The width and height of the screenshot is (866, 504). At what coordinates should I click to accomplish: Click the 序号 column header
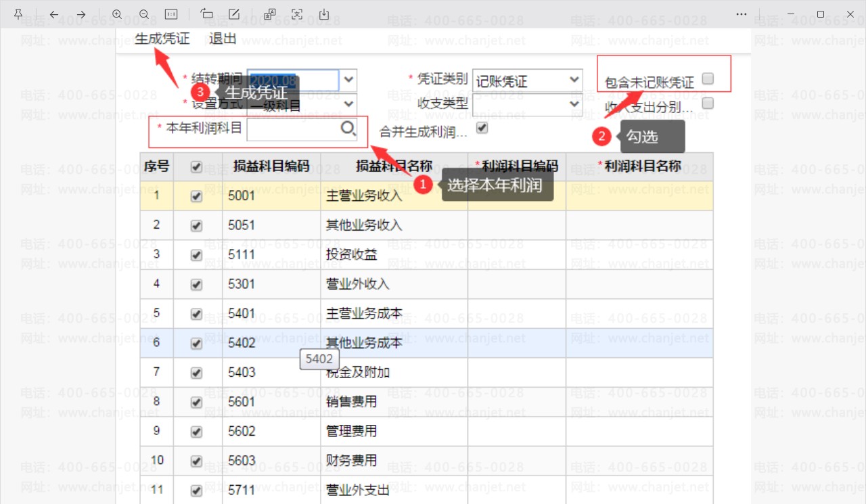[157, 166]
